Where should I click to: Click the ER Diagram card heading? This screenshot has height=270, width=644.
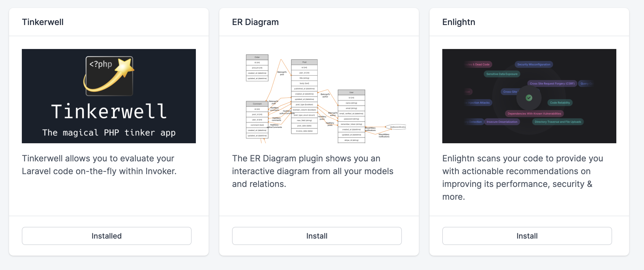255,22
